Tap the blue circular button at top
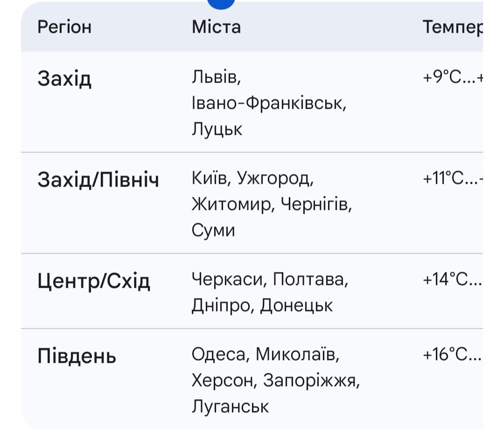This screenshot has width=504, height=431. (221, 4)
